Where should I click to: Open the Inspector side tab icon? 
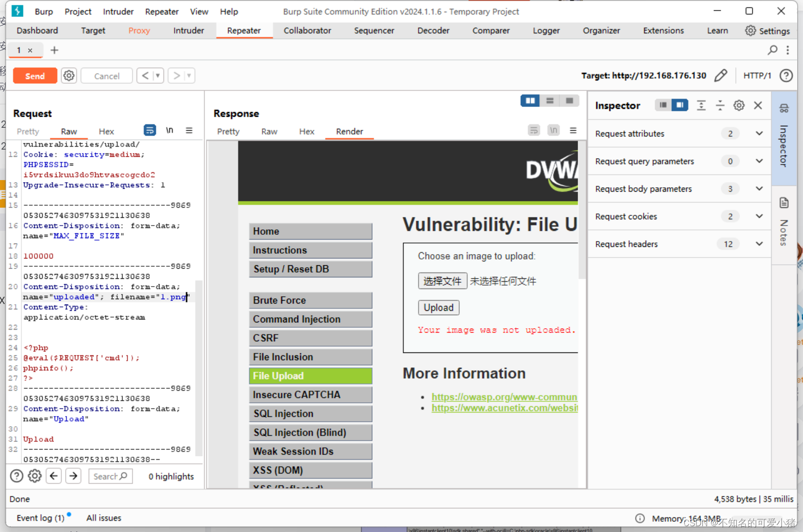click(x=784, y=108)
